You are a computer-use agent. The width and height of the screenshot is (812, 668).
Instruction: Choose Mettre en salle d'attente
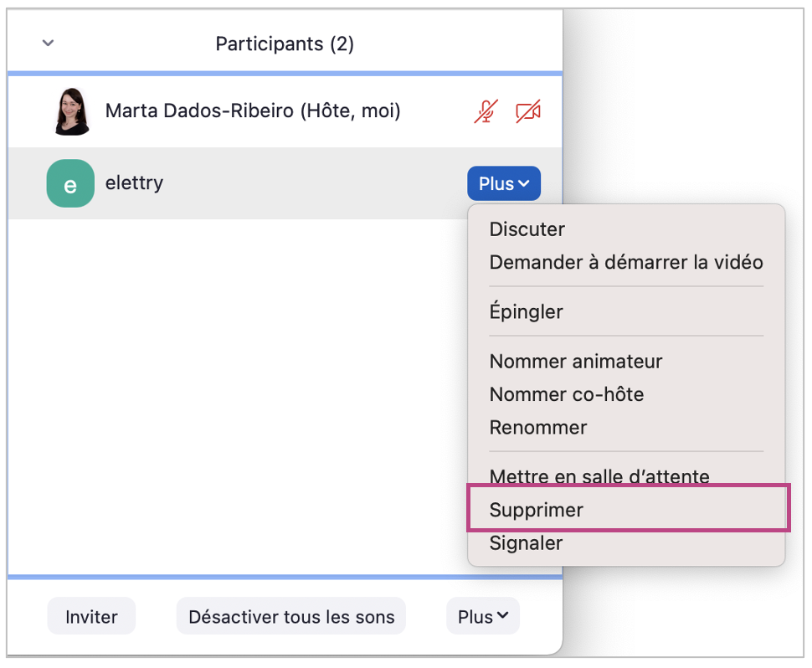pos(599,477)
